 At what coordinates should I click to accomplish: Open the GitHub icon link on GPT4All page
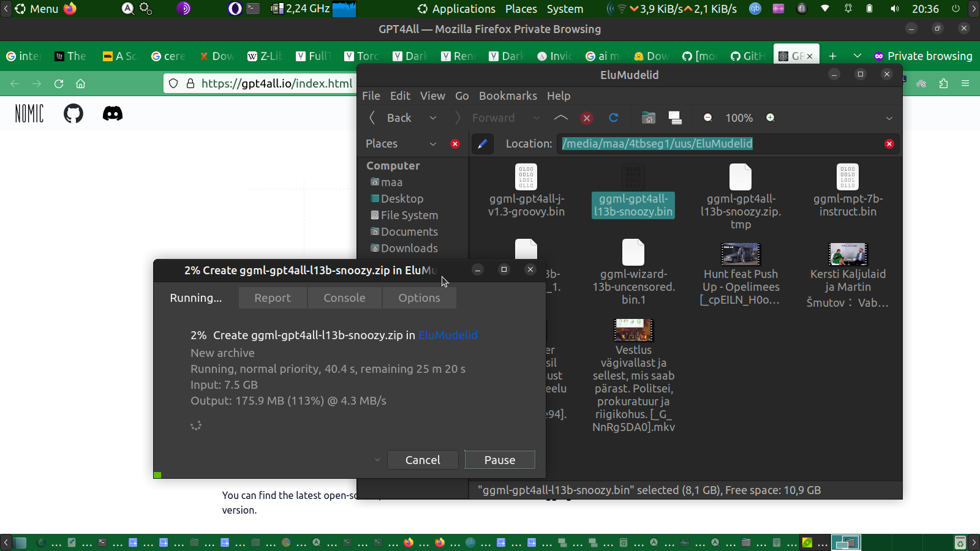point(73,113)
